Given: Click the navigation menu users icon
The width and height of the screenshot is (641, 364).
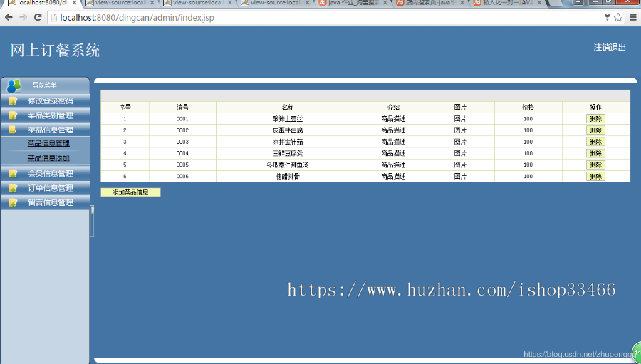Looking at the screenshot, I should (x=14, y=85).
